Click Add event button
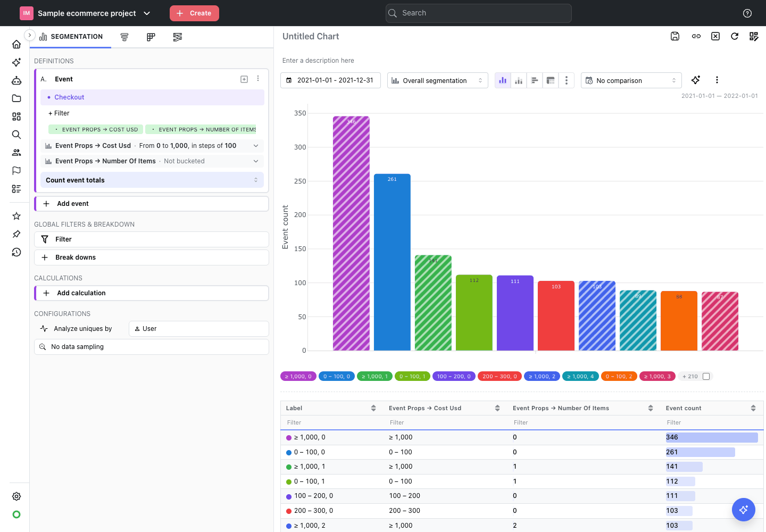The image size is (766, 532). click(x=152, y=204)
